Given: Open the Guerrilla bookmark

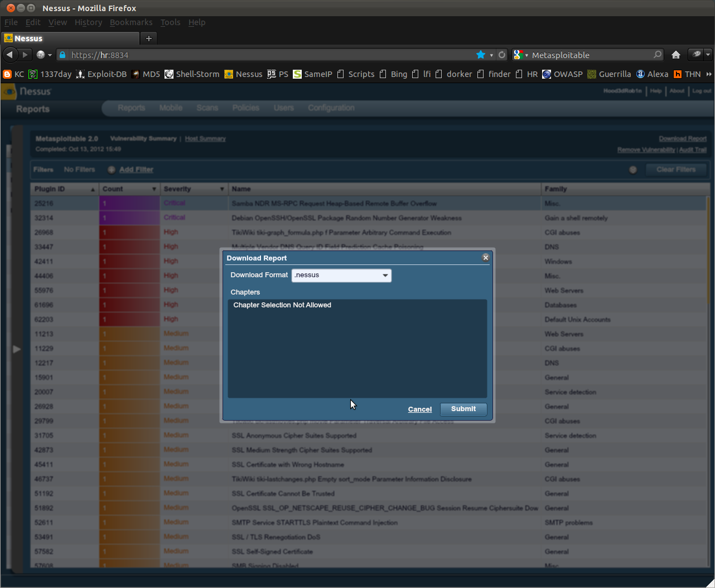Looking at the screenshot, I should [609, 74].
